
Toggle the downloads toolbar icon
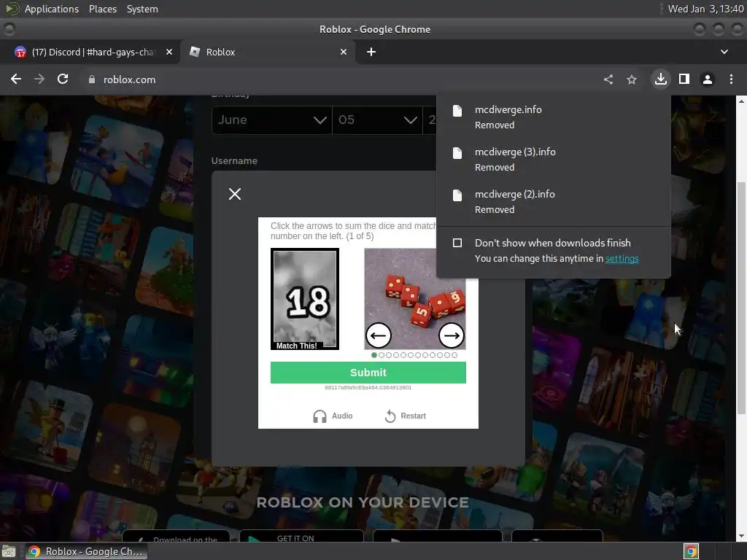tap(661, 79)
